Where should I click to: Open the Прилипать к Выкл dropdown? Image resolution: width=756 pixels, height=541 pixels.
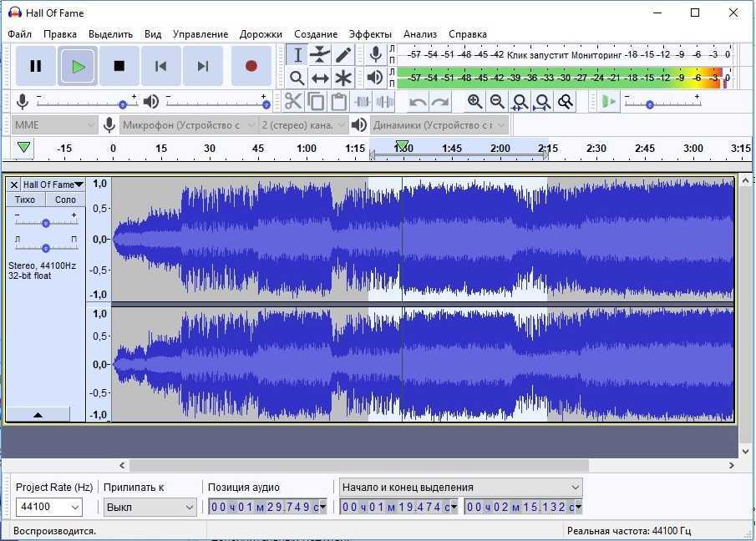(x=150, y=507)
